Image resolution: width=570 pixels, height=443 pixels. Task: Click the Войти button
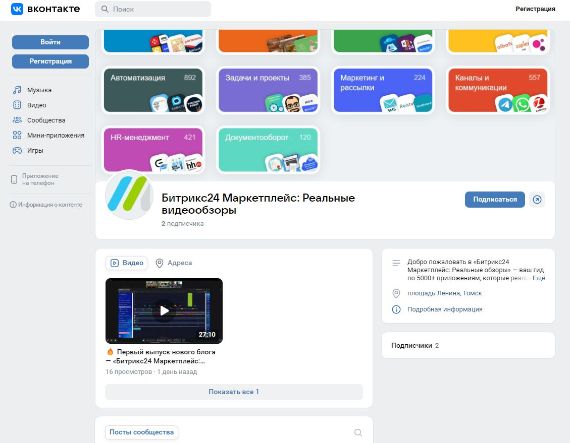tap(50, 42)
